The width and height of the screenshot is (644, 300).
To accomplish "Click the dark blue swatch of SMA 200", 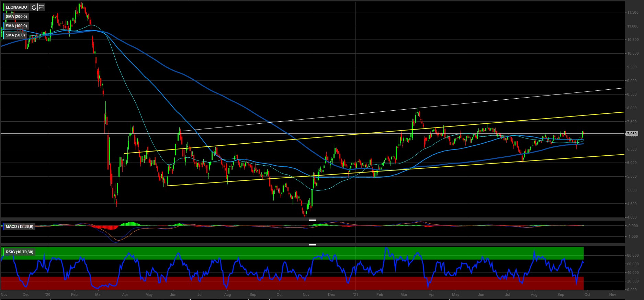I will [3, 16].
